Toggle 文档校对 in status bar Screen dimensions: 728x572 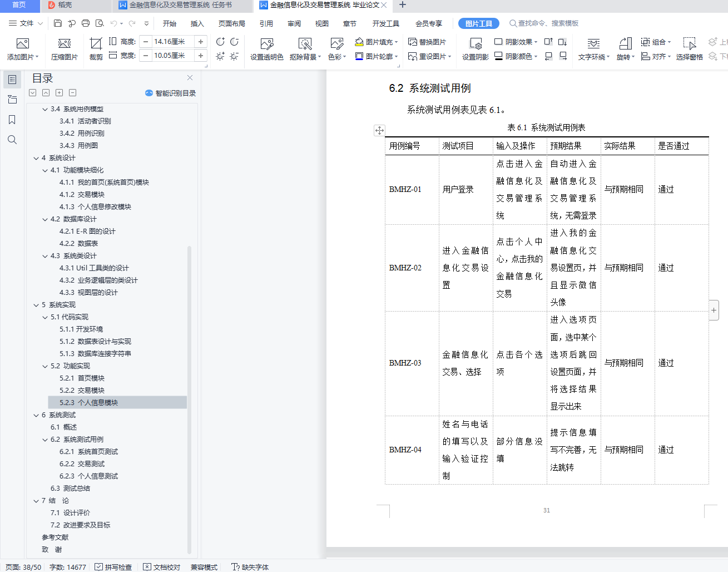pos(162,567)
